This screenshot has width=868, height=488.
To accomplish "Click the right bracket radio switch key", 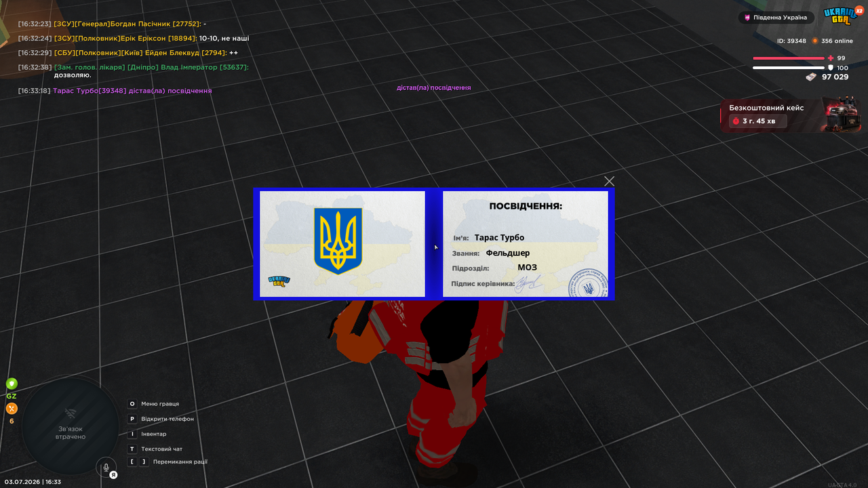I will point(144,462).
